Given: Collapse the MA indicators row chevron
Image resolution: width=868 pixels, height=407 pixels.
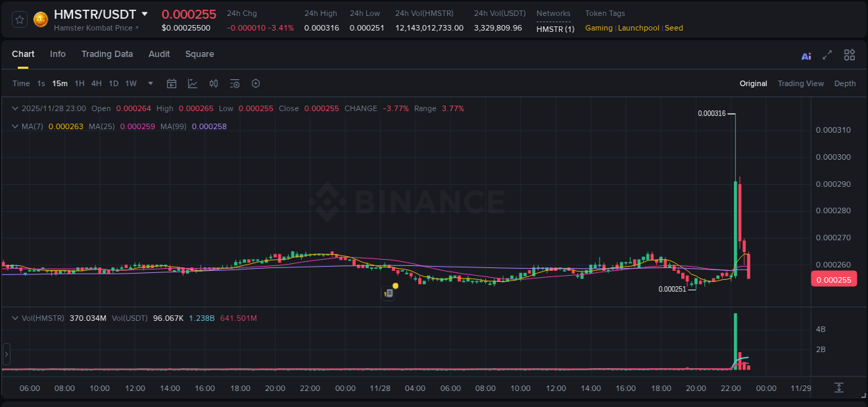Looking at the screenshot, I should click(15, 126).
